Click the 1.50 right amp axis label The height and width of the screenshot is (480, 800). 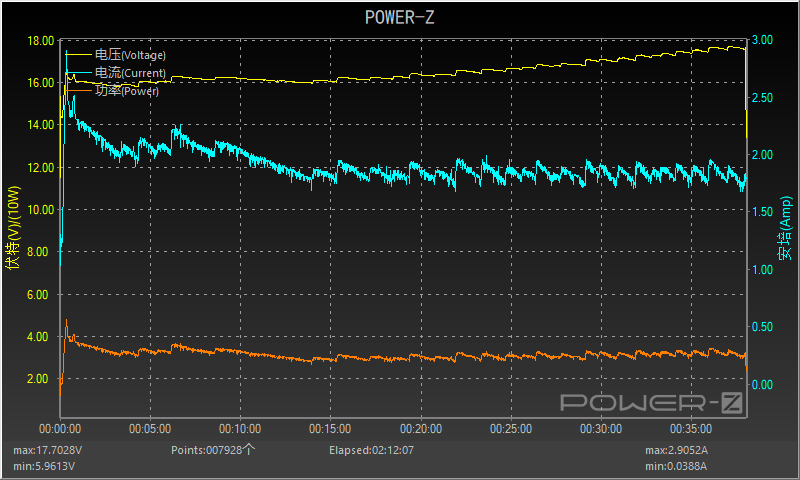(762, 212)
